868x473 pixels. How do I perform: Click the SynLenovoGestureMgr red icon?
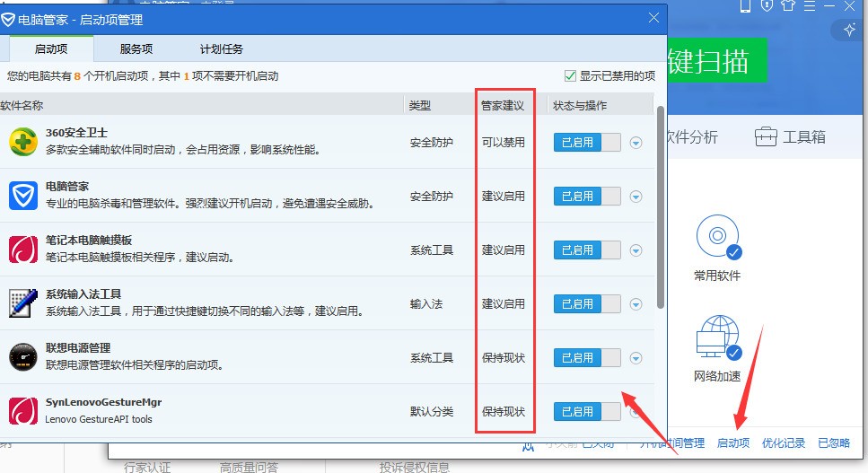click(23, 411)
